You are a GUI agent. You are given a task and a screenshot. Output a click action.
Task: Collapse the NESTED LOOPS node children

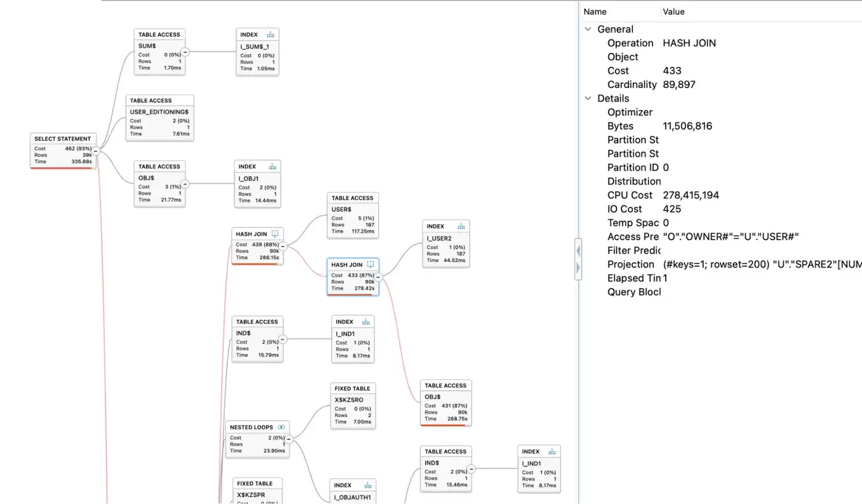(x=289, y=439)
